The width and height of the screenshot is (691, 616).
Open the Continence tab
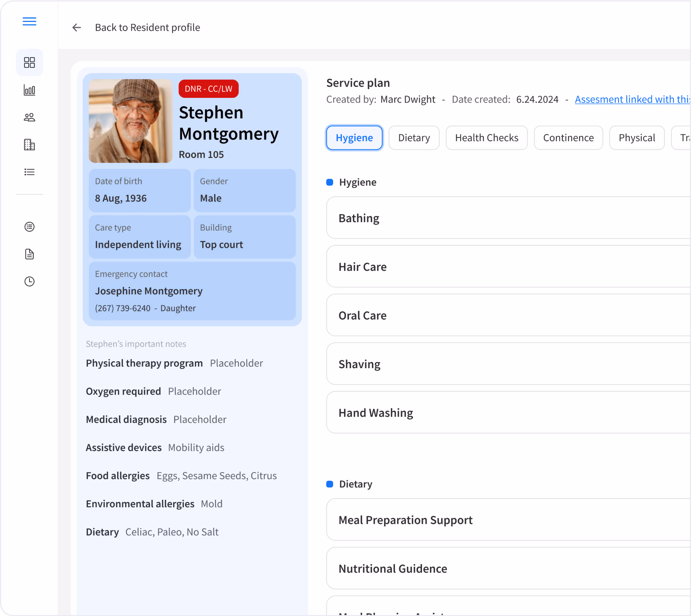(x=568, y=138)
